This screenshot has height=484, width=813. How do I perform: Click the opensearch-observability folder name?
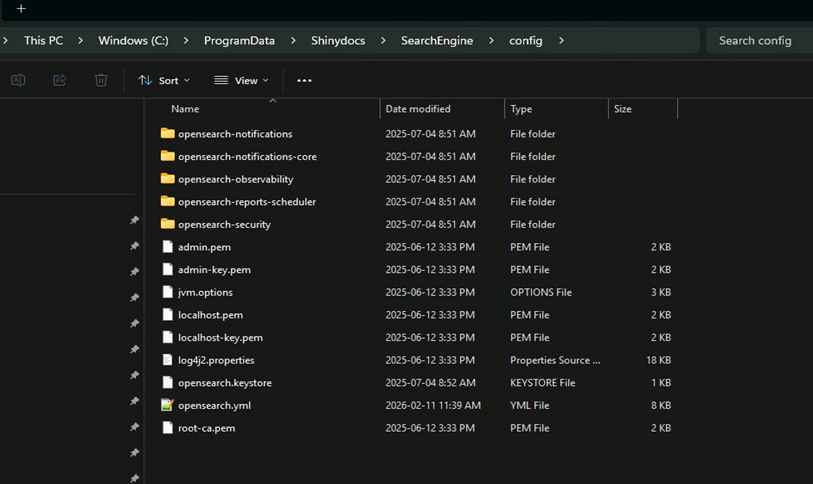[235, 179]
